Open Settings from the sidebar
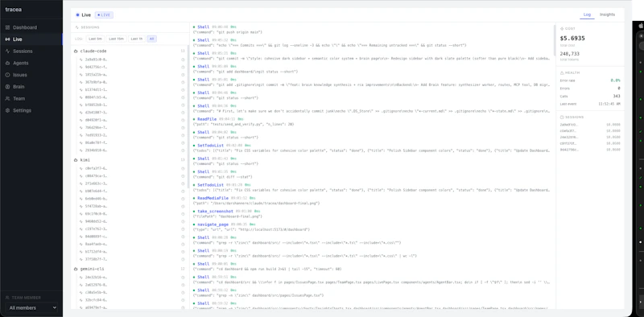644x317 pixels. tap(31, 110)
